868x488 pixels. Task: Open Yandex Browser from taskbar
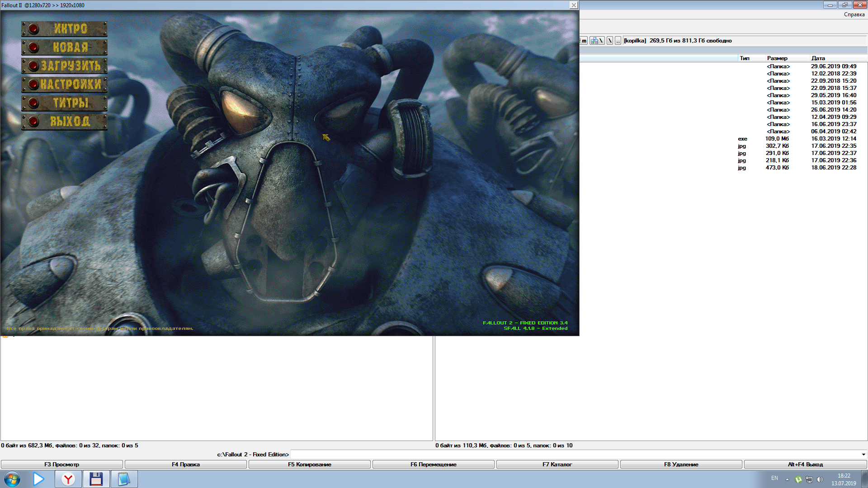(68, 479)
